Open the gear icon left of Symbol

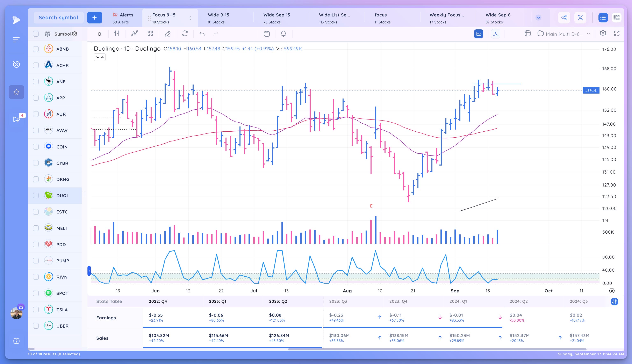coord(48,34)
